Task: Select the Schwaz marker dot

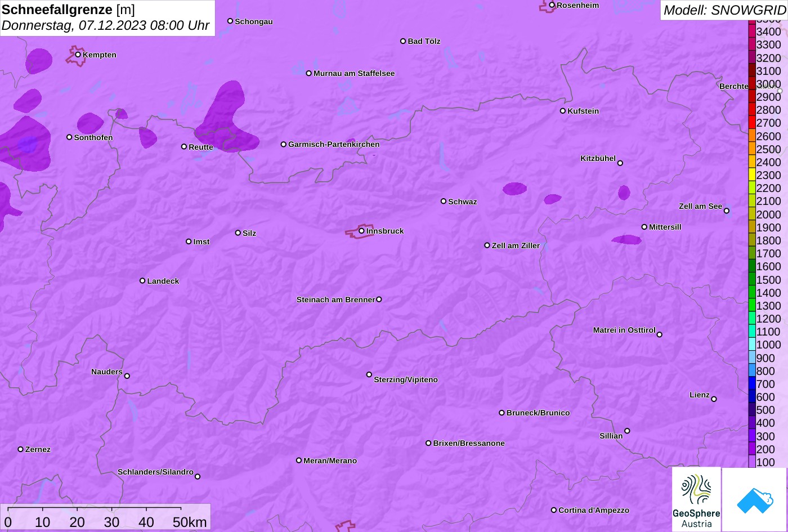Action: 444,201
